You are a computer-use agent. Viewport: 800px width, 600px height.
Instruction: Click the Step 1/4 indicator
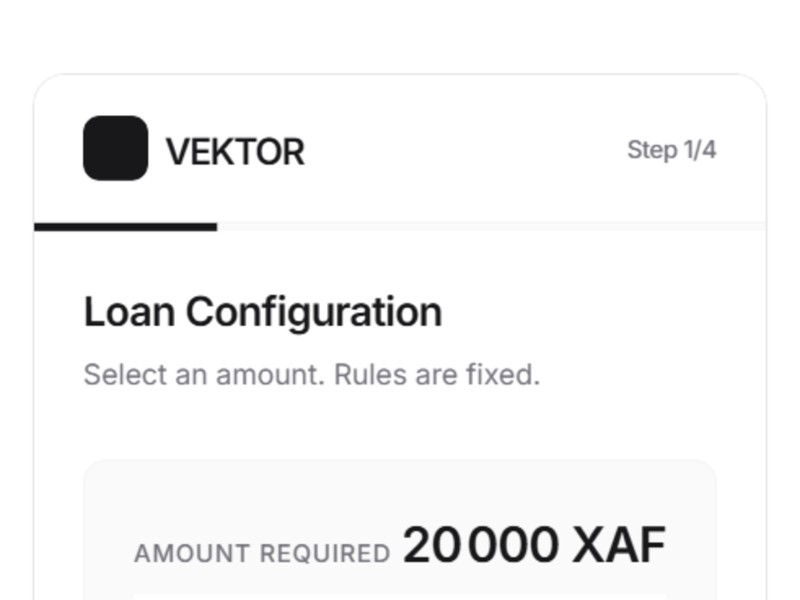(x=671, y=150)
